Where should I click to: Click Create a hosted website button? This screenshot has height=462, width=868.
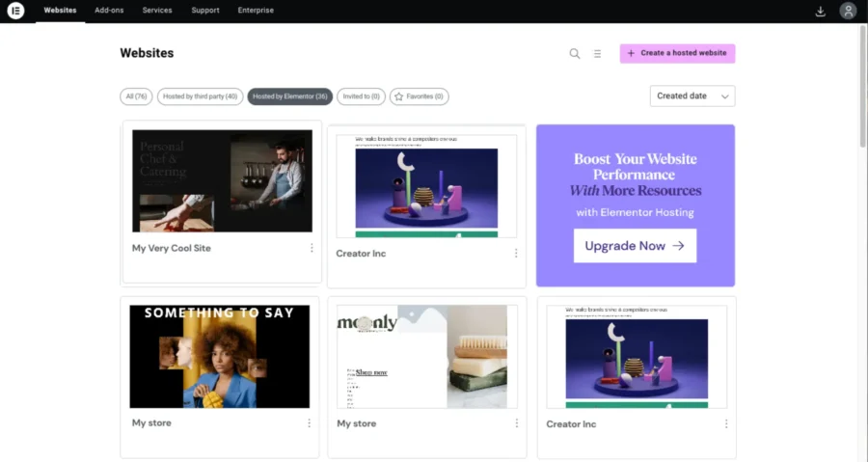677,54
